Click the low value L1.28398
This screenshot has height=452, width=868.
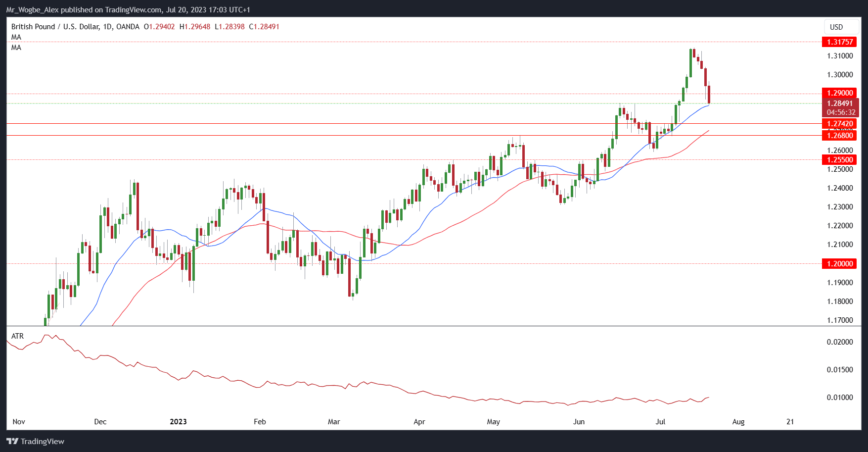click(229, 27)
